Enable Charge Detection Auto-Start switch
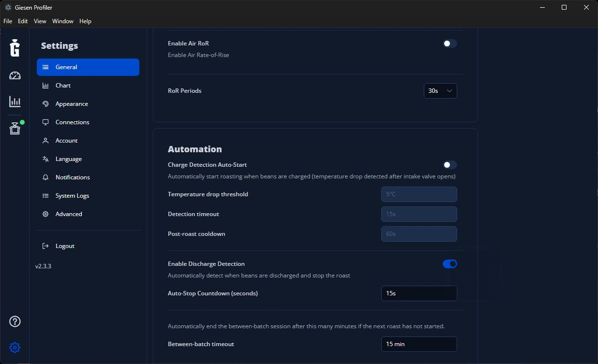598x364 pixels. click(450, 165)
